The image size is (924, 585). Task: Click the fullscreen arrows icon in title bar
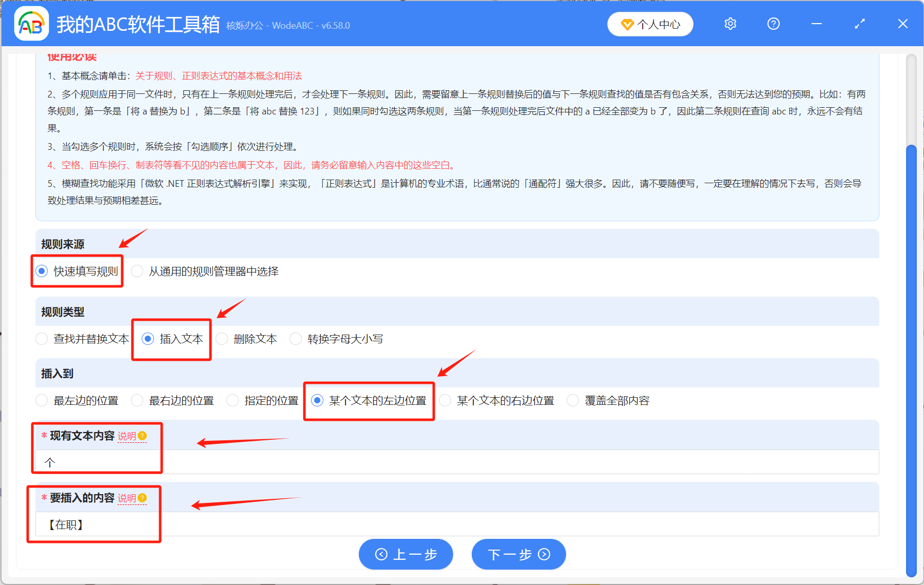(859, 24)
